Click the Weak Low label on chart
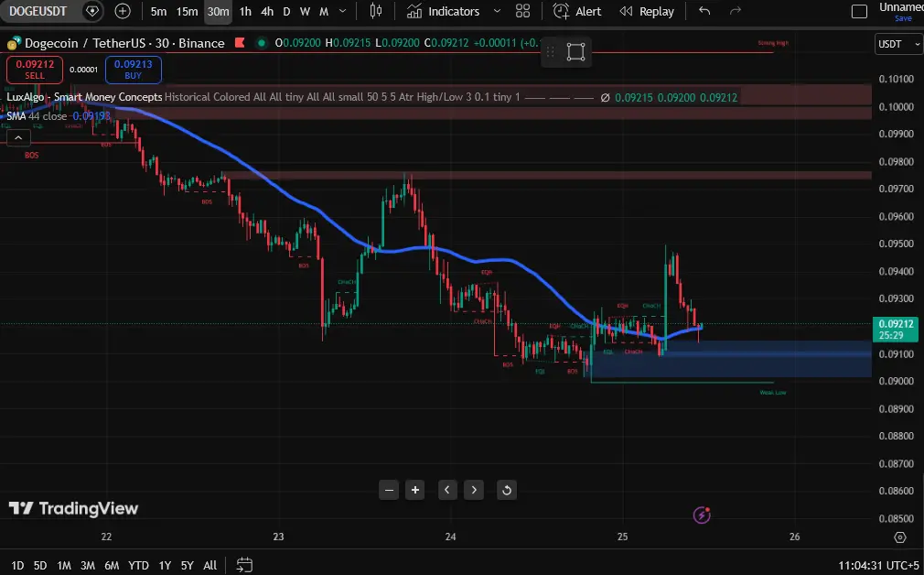Viewport: 924px width, 575px height. pyautogui.click(x=772, y=392)
